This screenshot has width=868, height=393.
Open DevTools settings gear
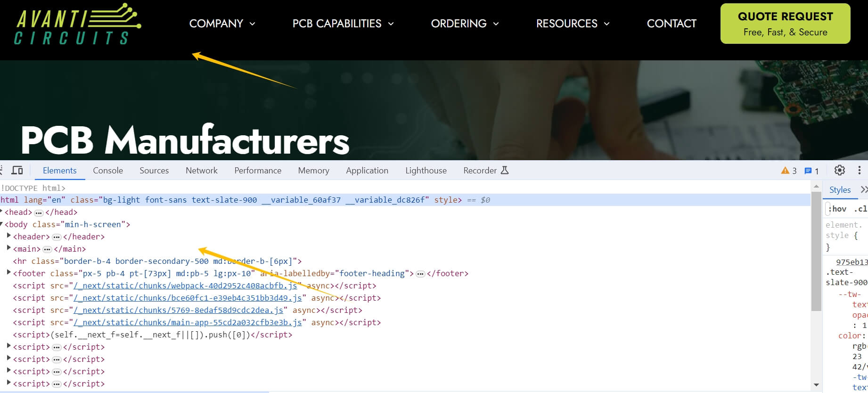[x=840, y=171]
